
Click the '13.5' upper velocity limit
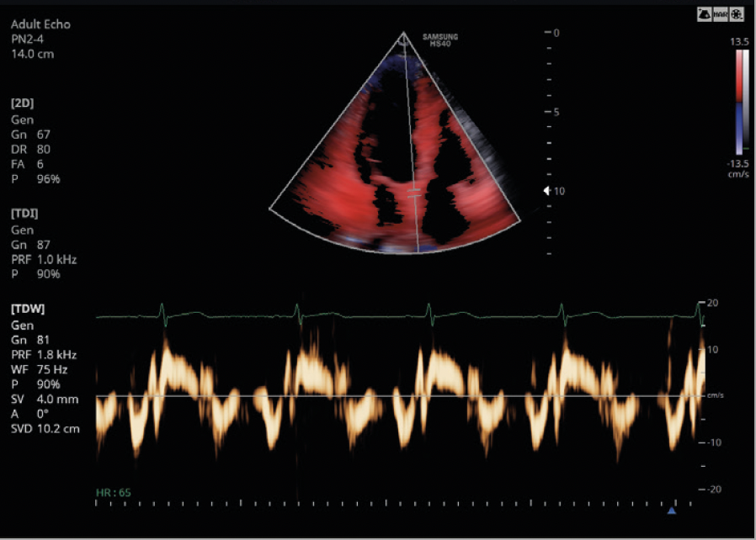pos(739,42)
